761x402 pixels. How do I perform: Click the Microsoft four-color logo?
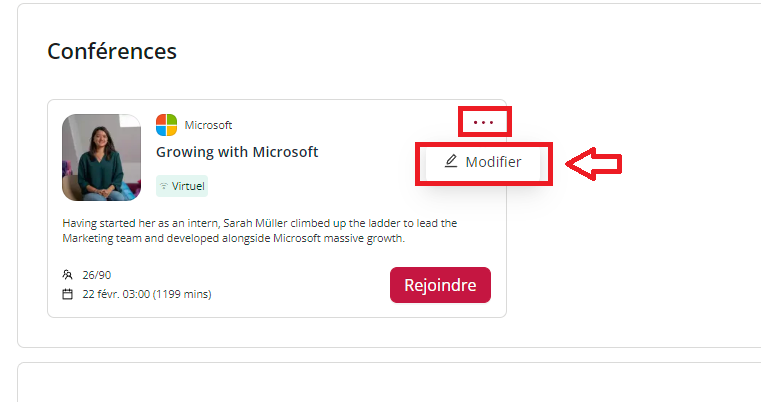point(166,125)
